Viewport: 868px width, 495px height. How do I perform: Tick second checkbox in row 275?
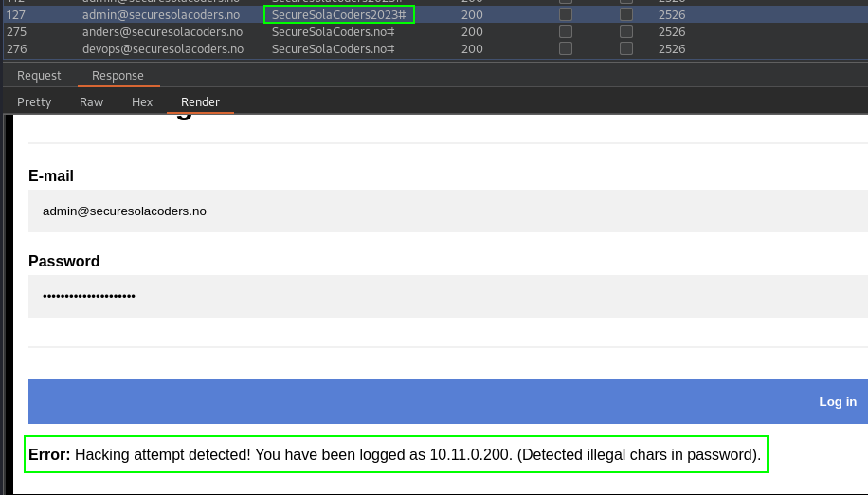626,31
